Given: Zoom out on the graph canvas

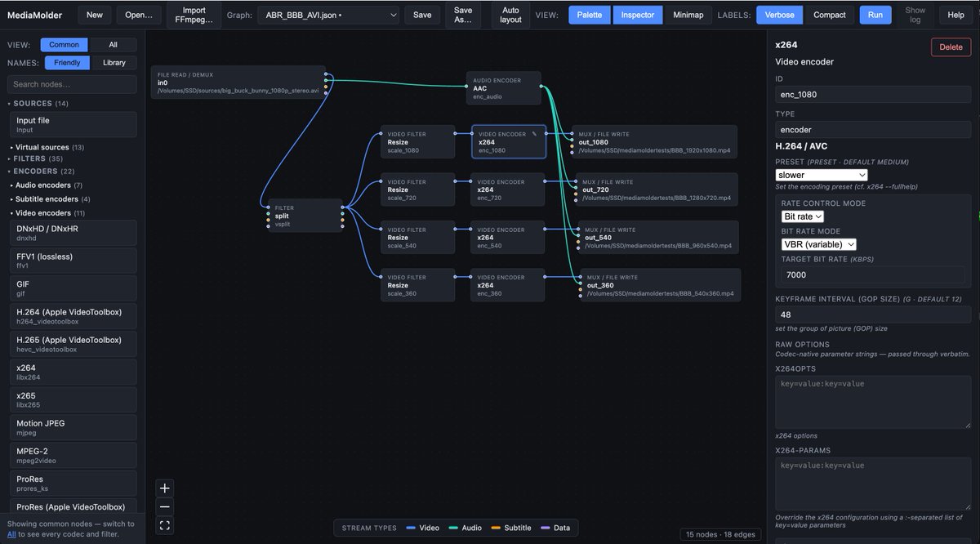Looking at the screenshot, I should click(165, 506).
